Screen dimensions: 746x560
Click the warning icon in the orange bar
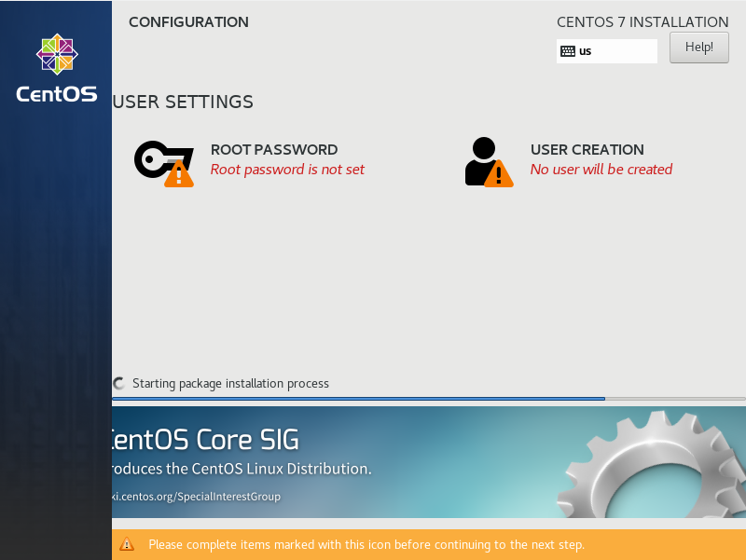click(126, 544)
